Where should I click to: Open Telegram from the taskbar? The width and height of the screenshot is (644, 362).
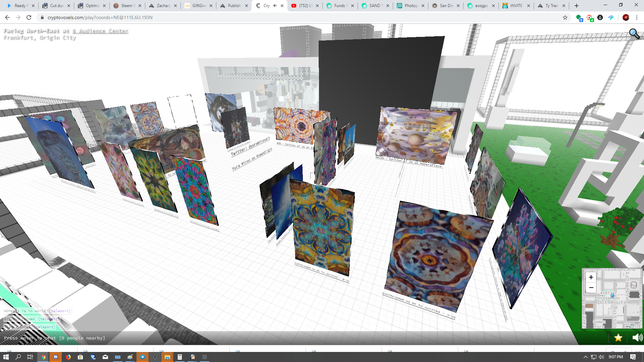pos(143,357)
